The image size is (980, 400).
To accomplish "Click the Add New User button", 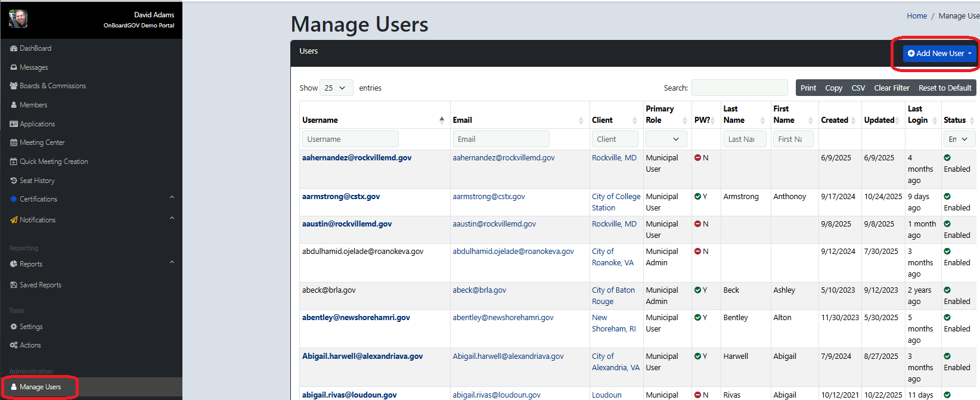I will 939,53.
